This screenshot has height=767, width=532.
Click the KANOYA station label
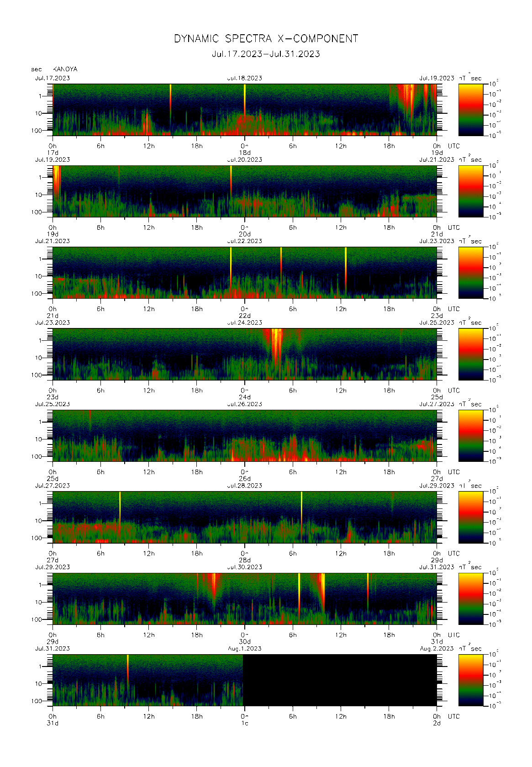[65, 69]
